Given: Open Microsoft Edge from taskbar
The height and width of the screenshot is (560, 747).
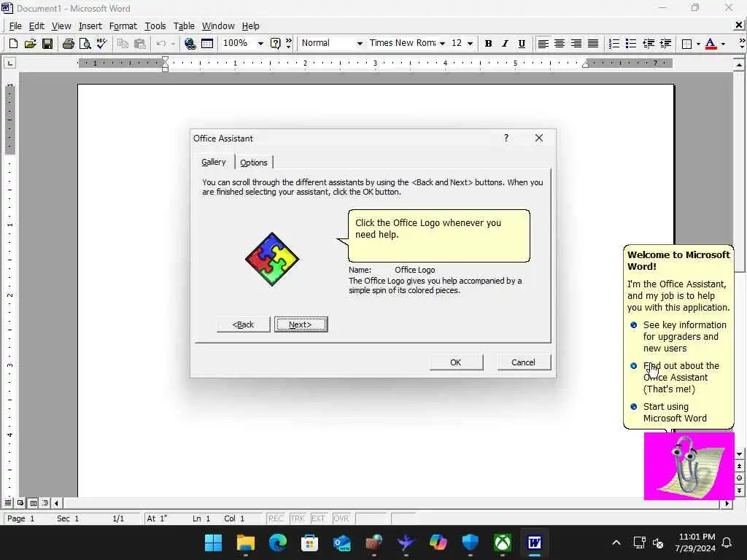Looking at the screenshot, I should pos(278,542).
